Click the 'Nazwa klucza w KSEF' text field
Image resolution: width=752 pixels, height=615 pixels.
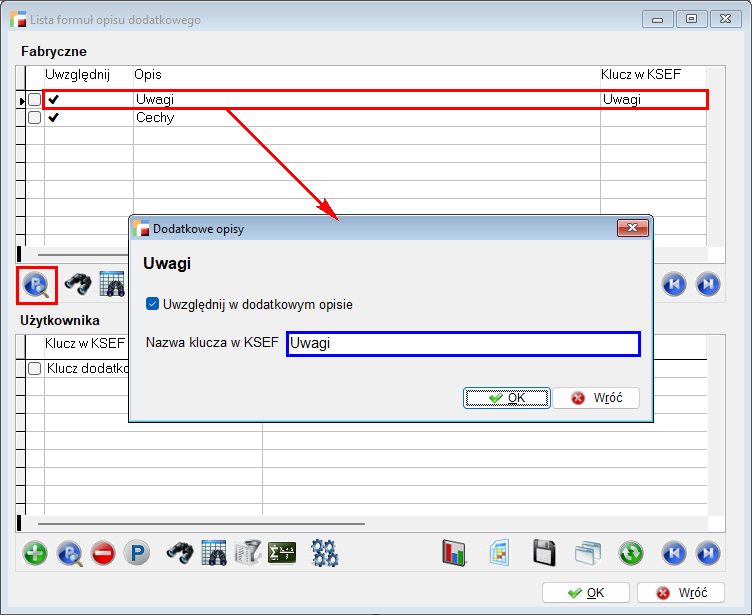coord(462,344)
